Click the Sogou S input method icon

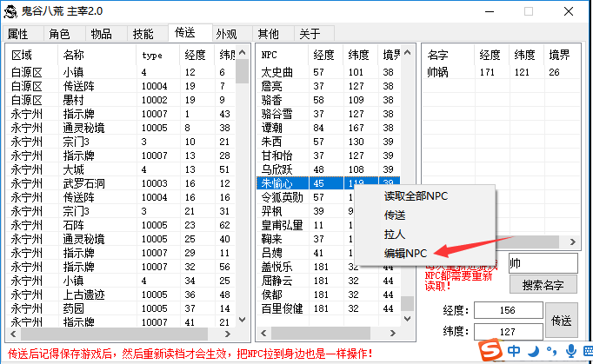pyautogui.click(x=490, y=350)
